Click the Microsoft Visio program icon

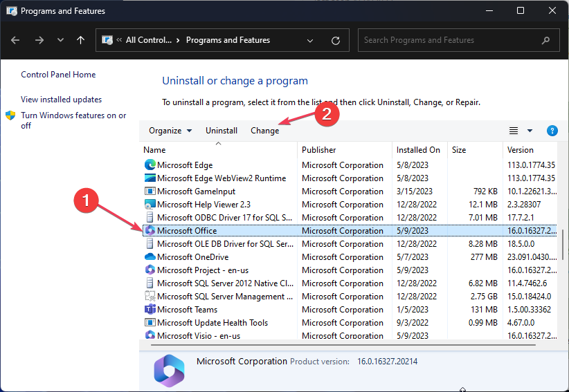point(150,336)
